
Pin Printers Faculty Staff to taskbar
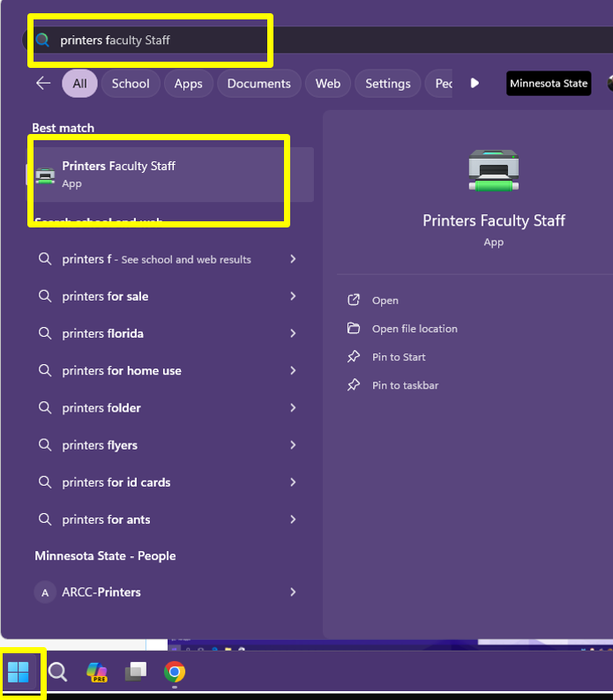(x=405, y=385)
